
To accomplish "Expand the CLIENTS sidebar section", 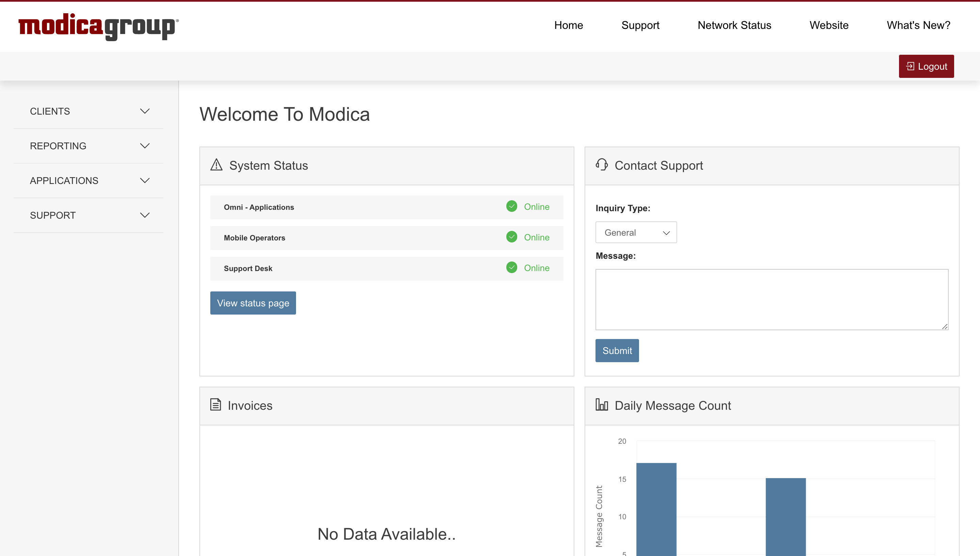I will tap(88, 111).
